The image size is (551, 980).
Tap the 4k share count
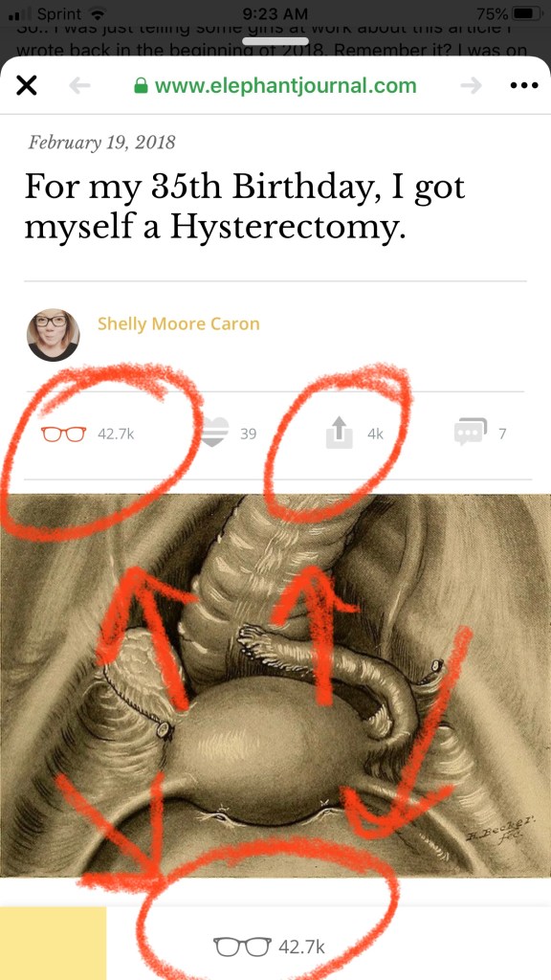click(375, 434)
